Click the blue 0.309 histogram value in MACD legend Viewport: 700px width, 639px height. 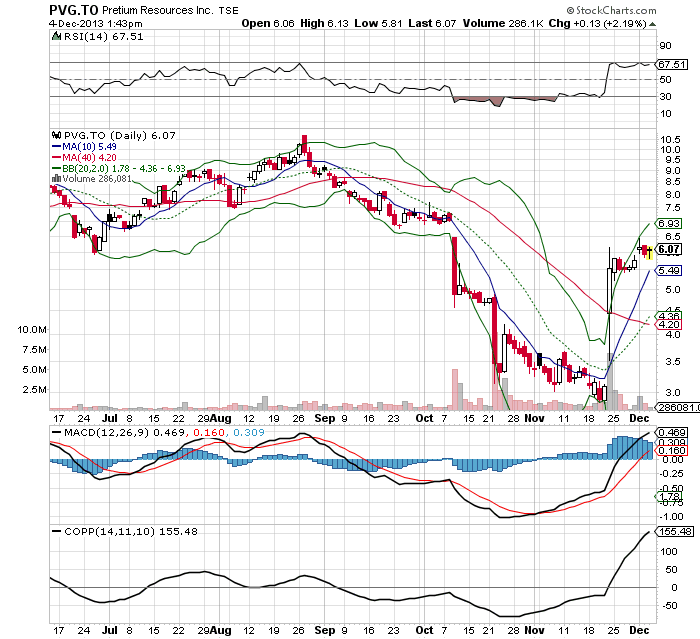pyautogui.click(x=249, y=432)
